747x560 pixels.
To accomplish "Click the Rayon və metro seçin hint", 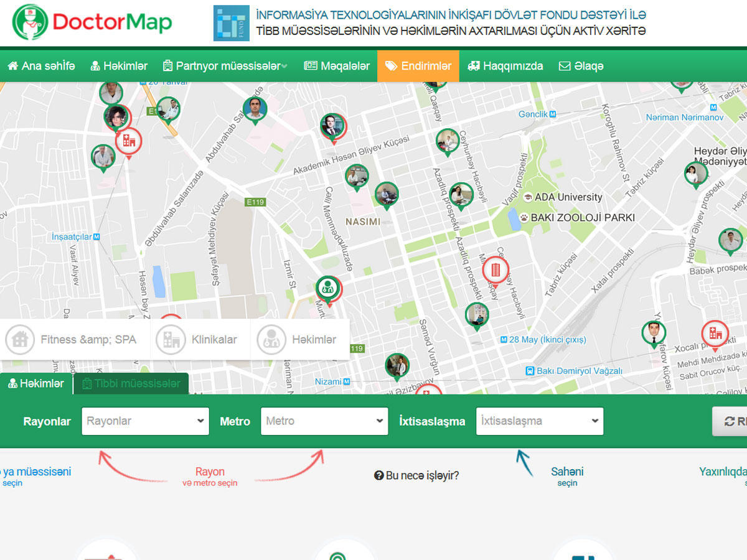I will pyautogui.click(x=210, y=477).
